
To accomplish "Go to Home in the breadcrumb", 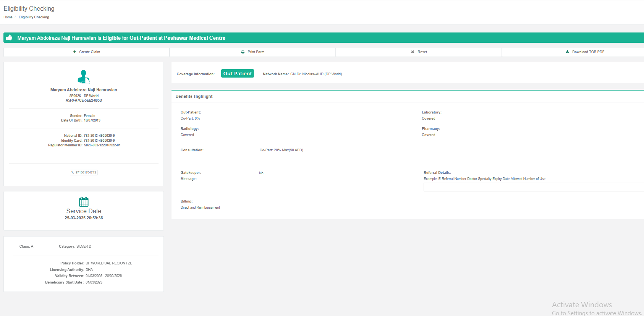I will 8,17.
